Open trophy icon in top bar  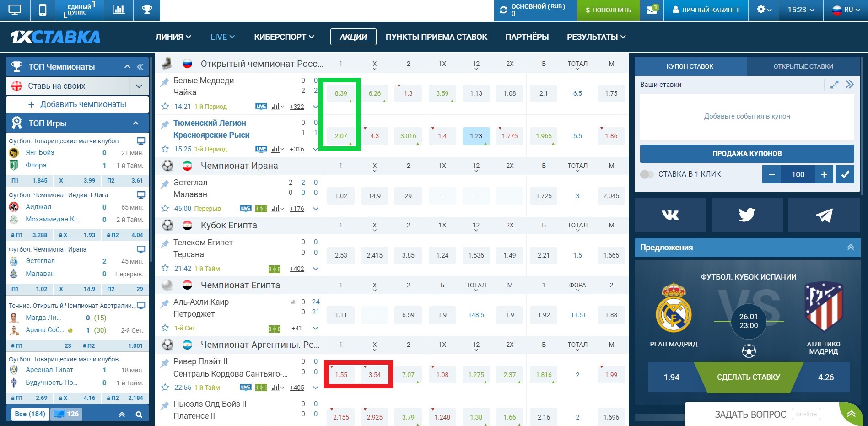(147, 10)
